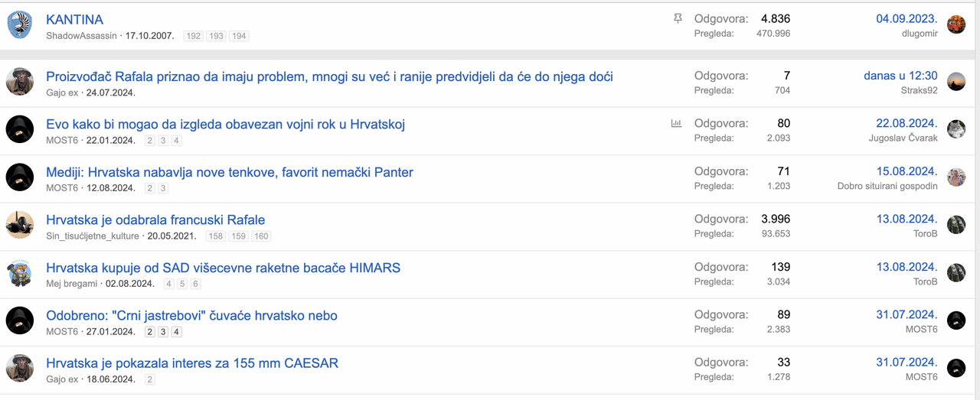The width and height of the screenshot is (980, 400).
Task: Open page 192 of KANTINA
Action: (x=194, y=36)
